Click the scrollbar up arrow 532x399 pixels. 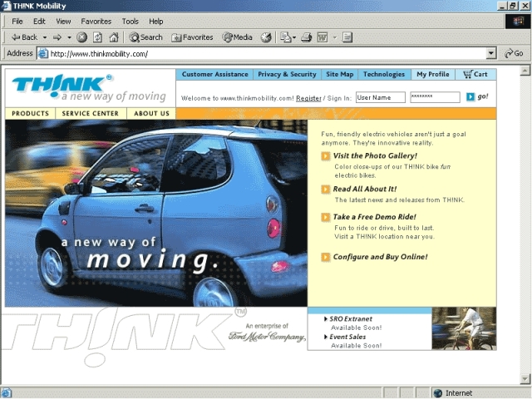[x=525, y=71]
